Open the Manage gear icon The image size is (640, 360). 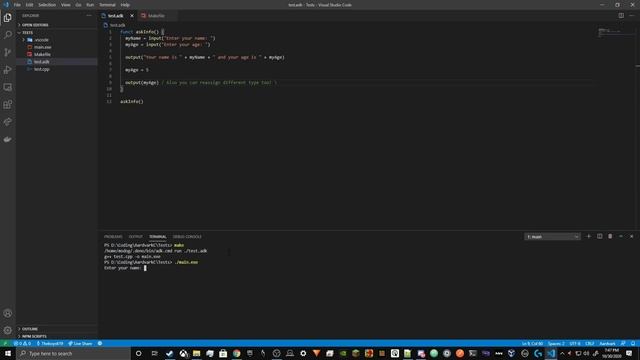tap(8, 330)
